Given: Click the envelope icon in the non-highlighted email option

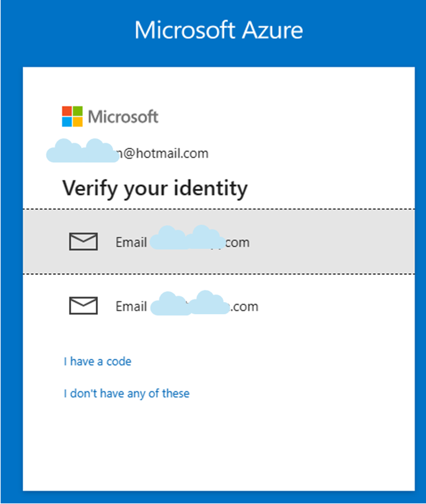Looking at the screenshot, I should pos(83,306).
